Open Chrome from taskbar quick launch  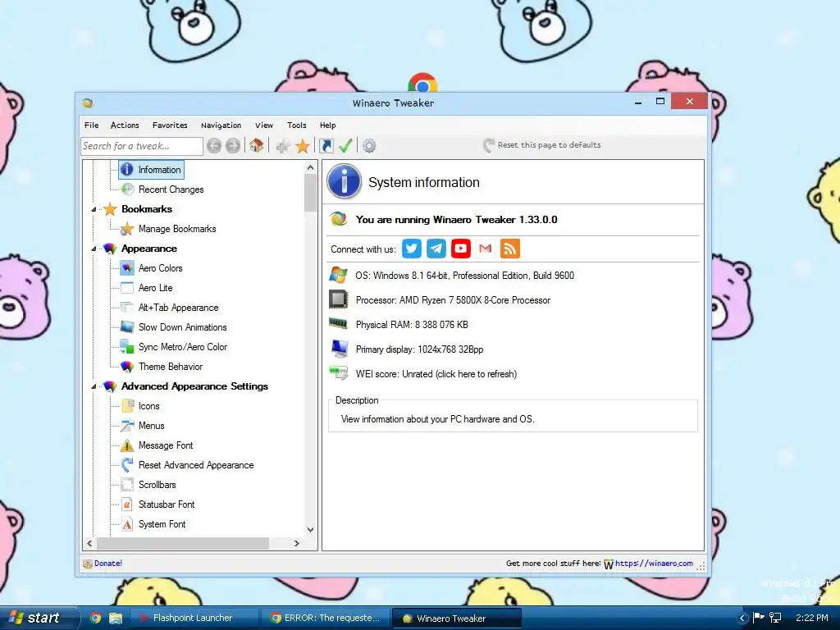pyautogui.click(x=95, y=618)
